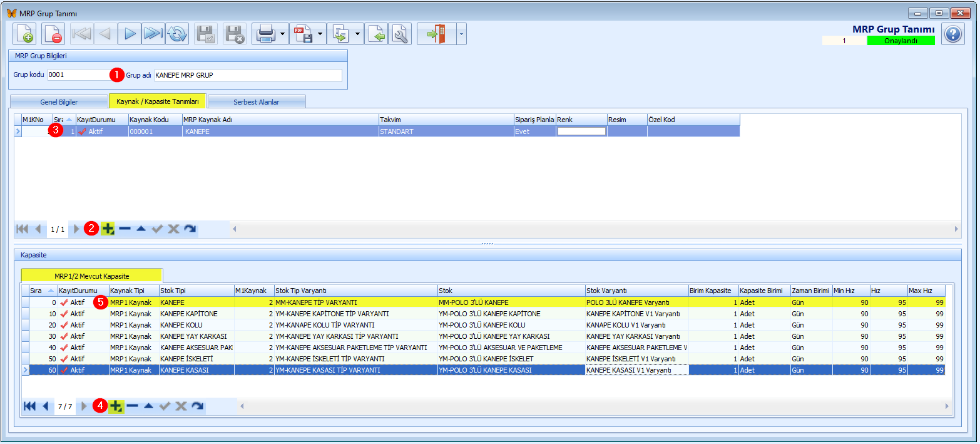Select MRP 1/2 Mevcut Kapasite tab

(x=92, y=276)
